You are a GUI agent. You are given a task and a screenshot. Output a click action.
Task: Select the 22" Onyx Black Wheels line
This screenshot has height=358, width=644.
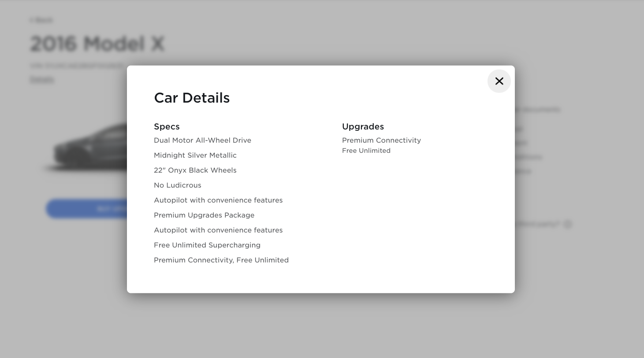[x=195, y=170]
